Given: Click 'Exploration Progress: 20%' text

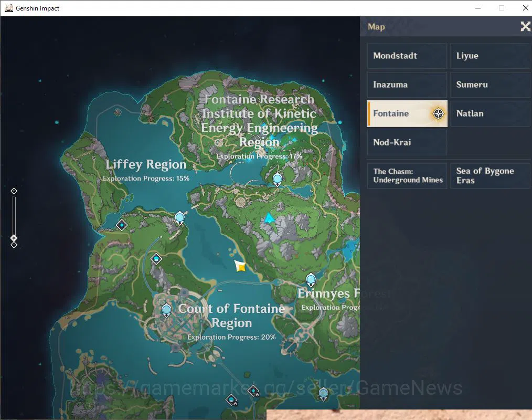Looking at the screenshot, I should point(231,337).
